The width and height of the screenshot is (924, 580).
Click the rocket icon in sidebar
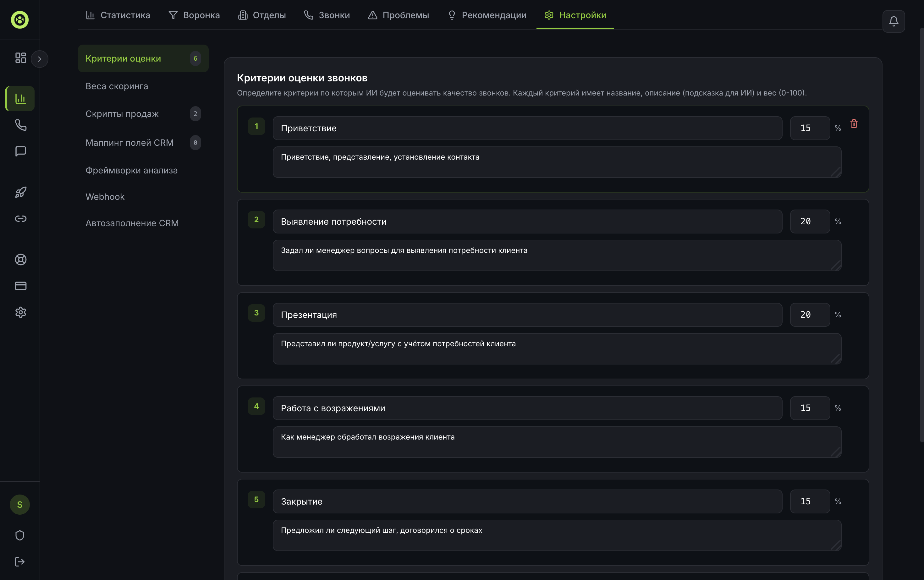(x=20, y=192)
